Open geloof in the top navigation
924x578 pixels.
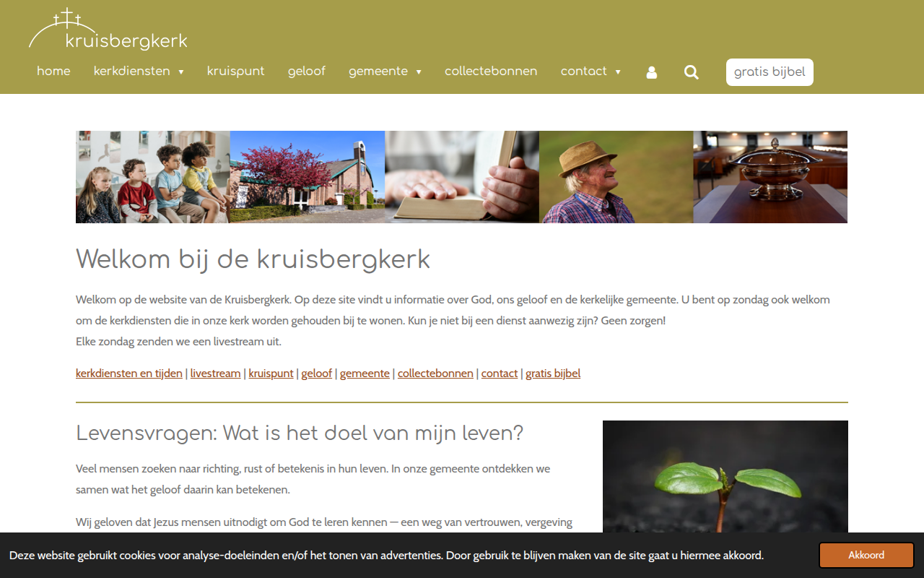pos(307,72)
